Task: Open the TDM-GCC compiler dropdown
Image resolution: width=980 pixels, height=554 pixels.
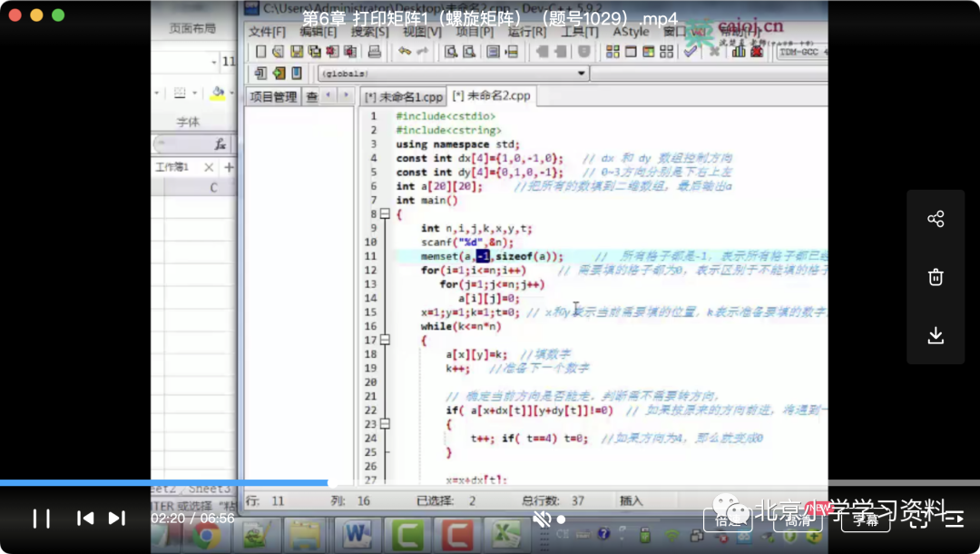Action: point(802,52)
